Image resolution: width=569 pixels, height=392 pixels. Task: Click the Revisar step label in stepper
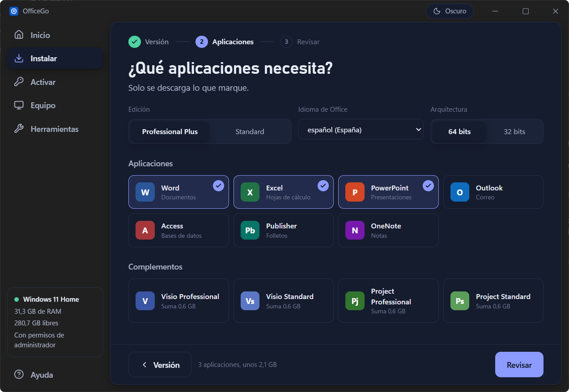pos(308,42)
